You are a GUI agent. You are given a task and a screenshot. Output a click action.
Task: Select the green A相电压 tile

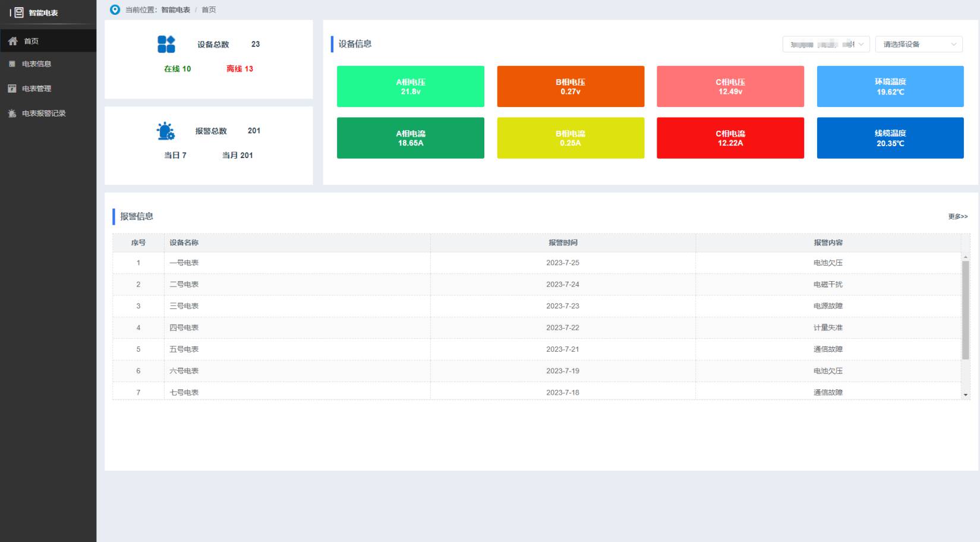click(x=410, y=87)
